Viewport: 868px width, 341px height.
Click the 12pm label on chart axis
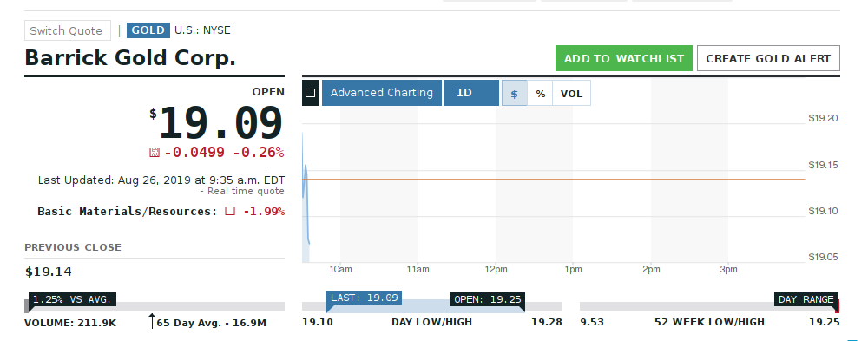click(x=496, y=270)
